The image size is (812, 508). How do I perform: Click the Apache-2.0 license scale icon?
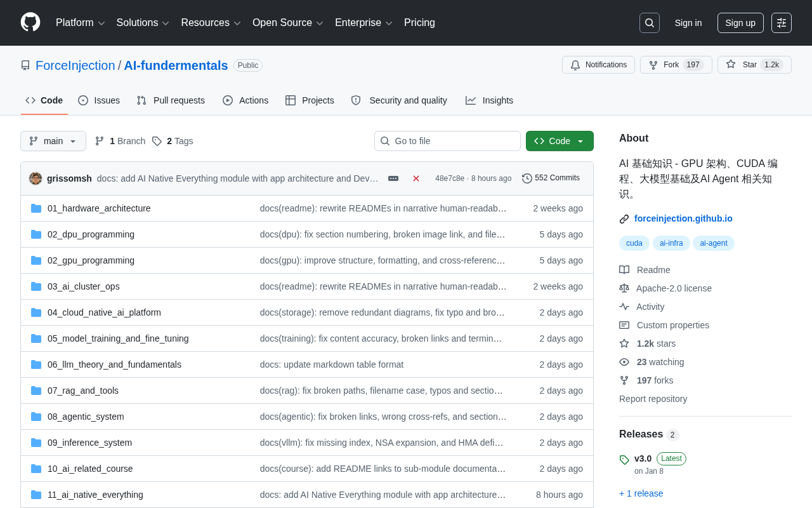(x=624, y=288)
